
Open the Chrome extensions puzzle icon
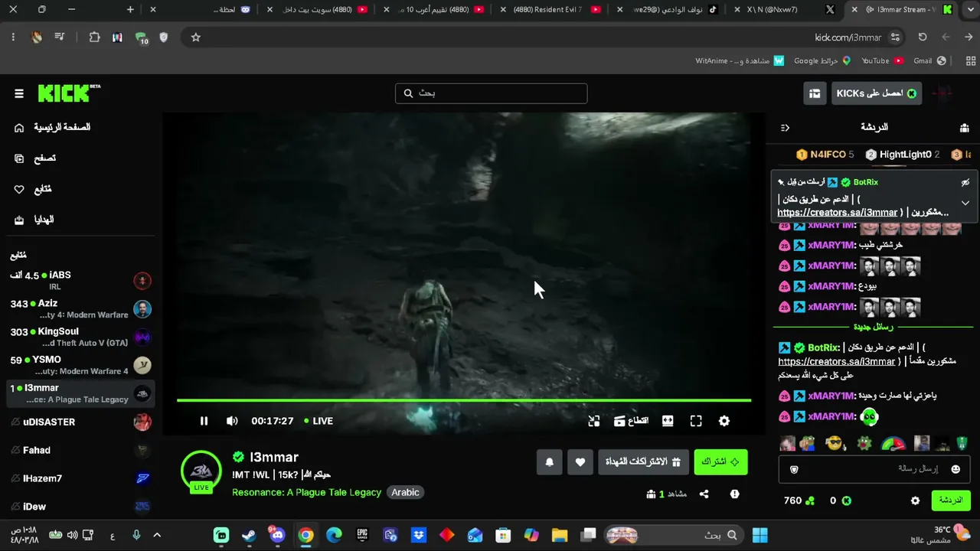(94, 37)
